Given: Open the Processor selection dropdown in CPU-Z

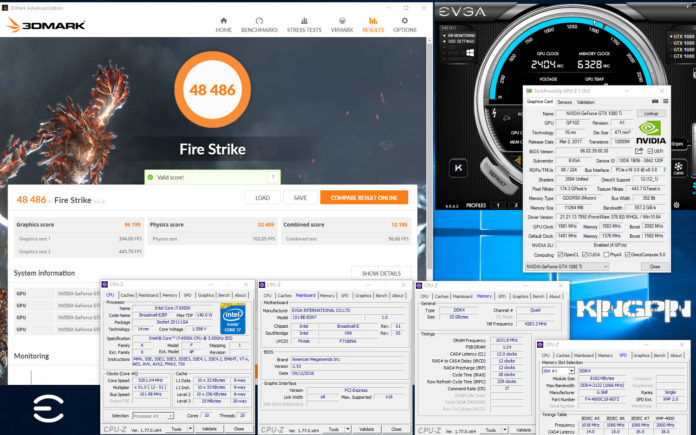Looking at the screenshot, I should [153, 416].
